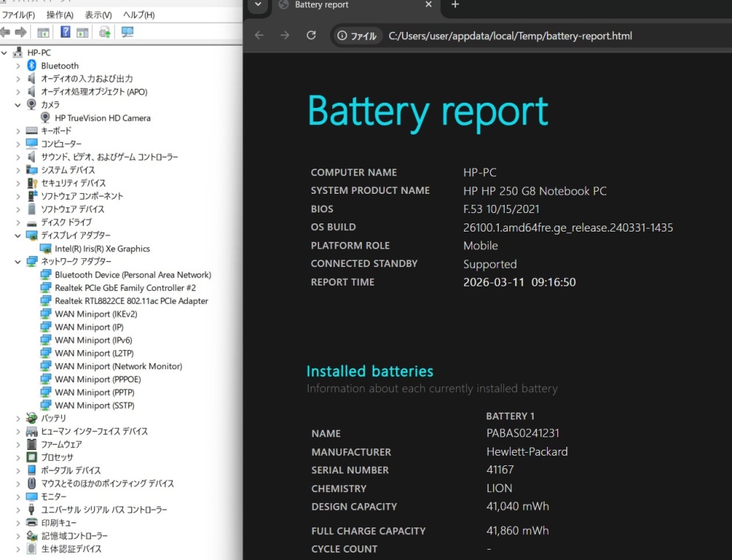Open the 操作(A) menu
The image size is (732, 560).
[60, 15]
